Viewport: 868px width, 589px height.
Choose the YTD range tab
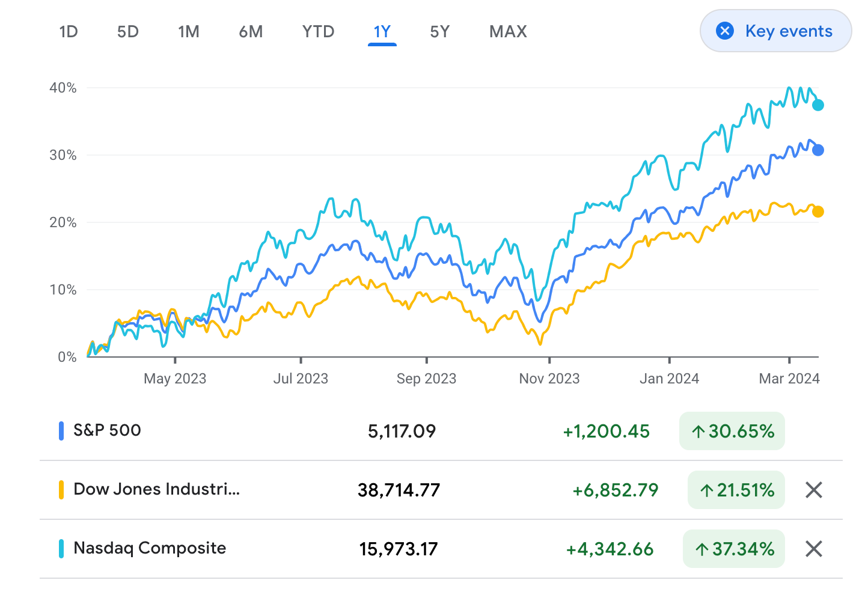318,32
